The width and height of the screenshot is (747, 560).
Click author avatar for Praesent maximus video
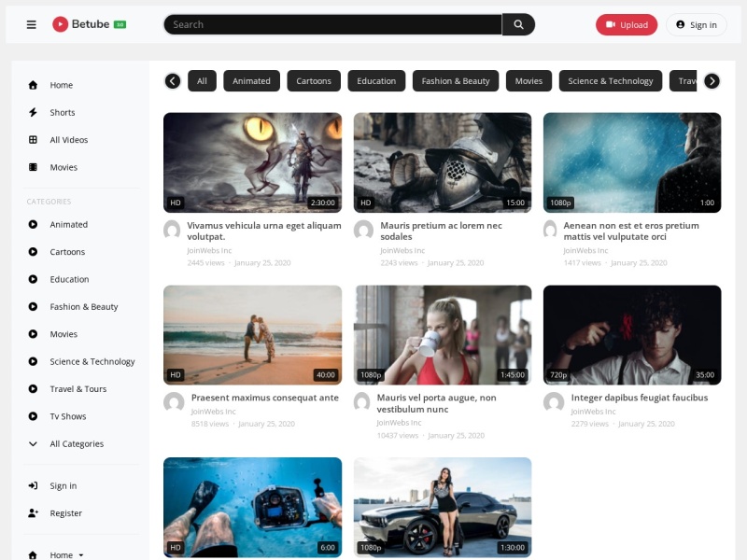pos(174,402)
